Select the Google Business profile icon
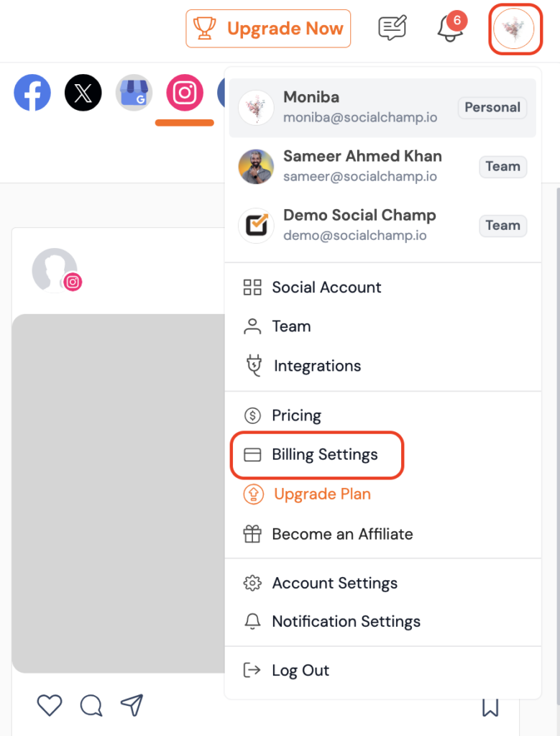Image resolution: width=560 pixels, height=736 pixels. point(134,93)
